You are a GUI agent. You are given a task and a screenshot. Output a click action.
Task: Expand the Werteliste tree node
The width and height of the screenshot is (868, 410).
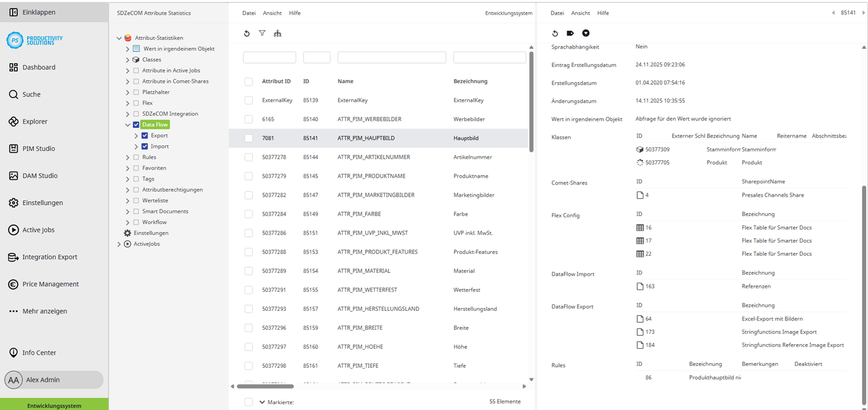coord(126,200)
